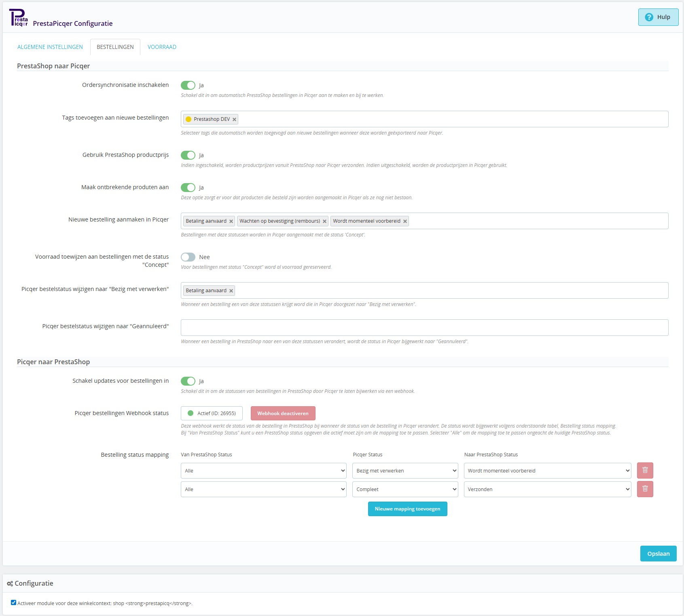The image size is (684, 616).
Task: Remove the Wachten op bevestiging (rembours) tag
Action: coord(324,221)
